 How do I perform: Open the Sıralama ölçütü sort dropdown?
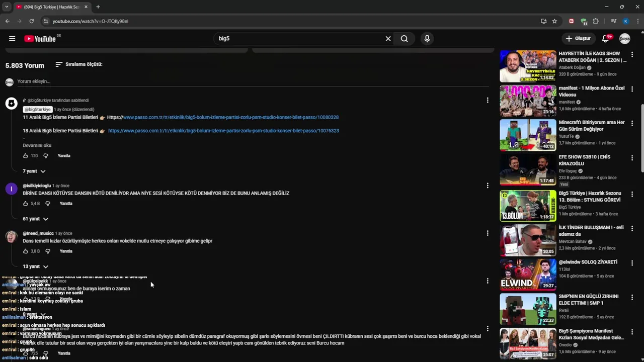[79, 64]
